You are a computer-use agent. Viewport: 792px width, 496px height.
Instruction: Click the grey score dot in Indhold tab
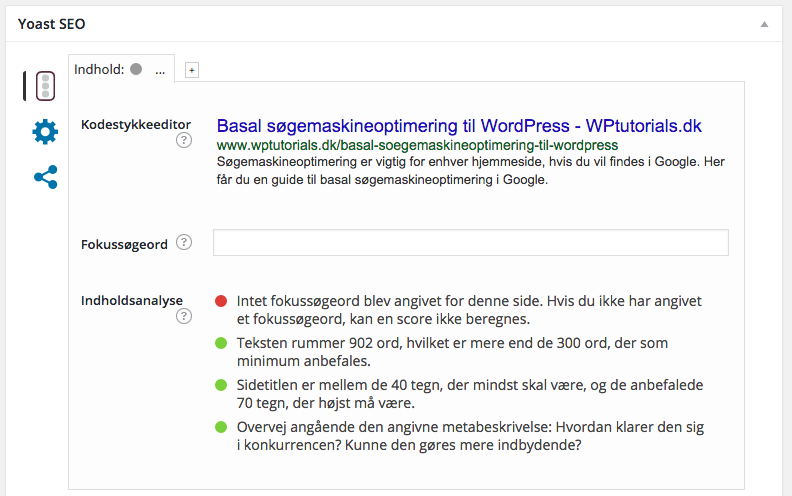[136, 69]
